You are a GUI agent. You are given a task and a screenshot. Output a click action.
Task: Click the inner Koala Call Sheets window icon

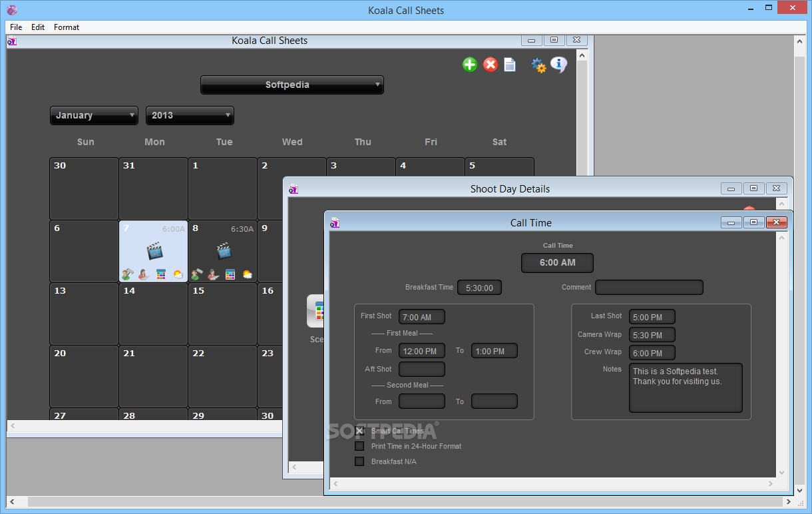[12, 41]
